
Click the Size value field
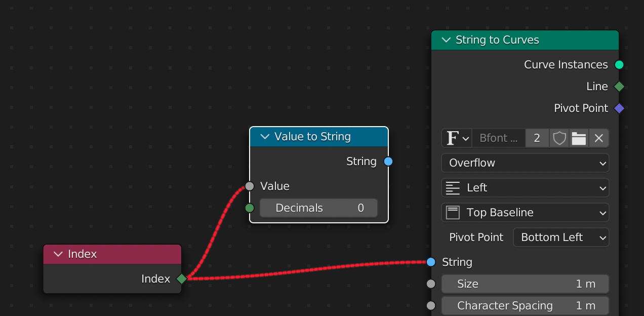pos(525,284)
